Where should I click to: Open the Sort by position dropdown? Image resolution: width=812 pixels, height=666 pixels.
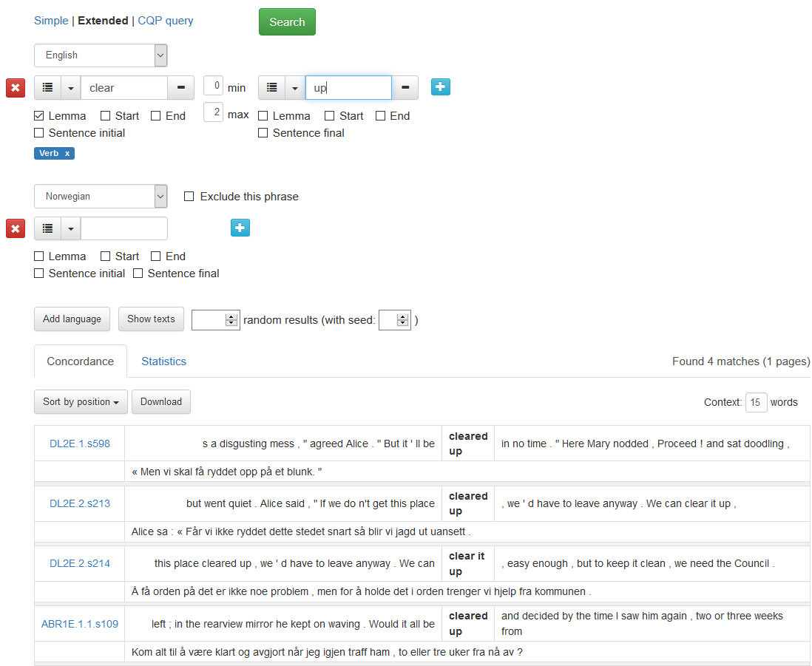81,401
